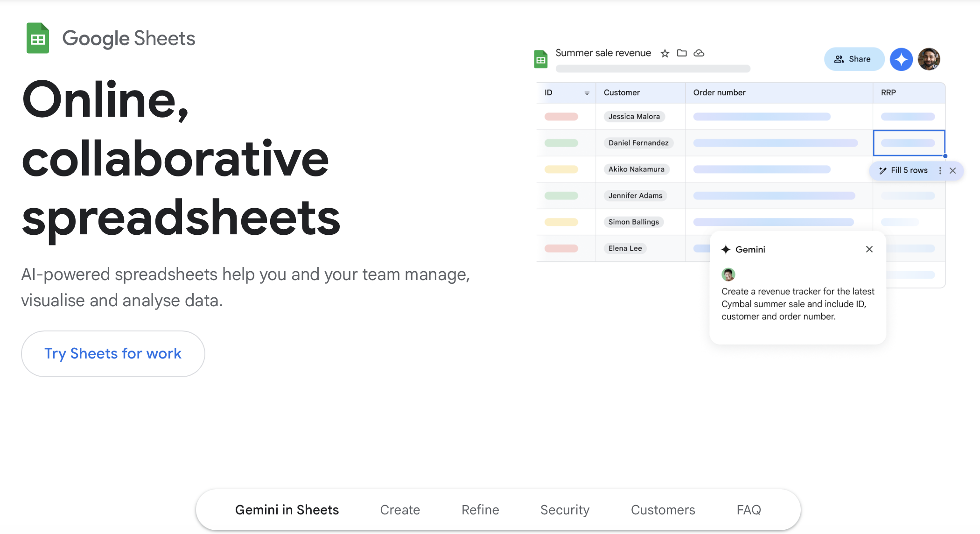Viewport: 980px width, 534px height.
Task: Click the red ID pill in Elena Lee's row
Action: click(561, 248)
